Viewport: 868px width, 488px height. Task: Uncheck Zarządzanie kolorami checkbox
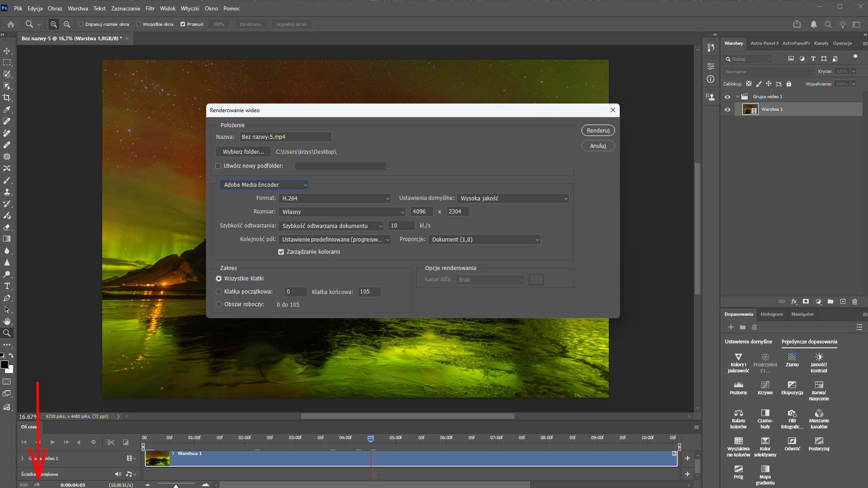pos(281,252)
